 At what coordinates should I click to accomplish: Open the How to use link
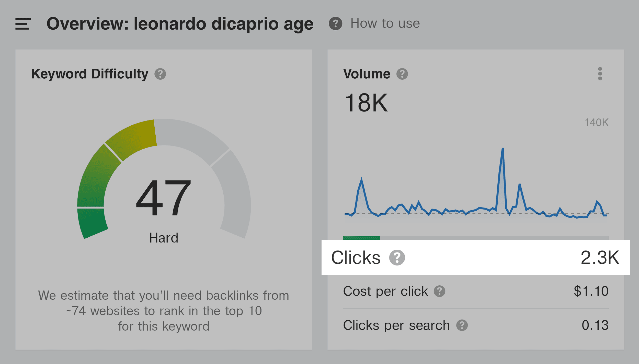tap(385, 23)
